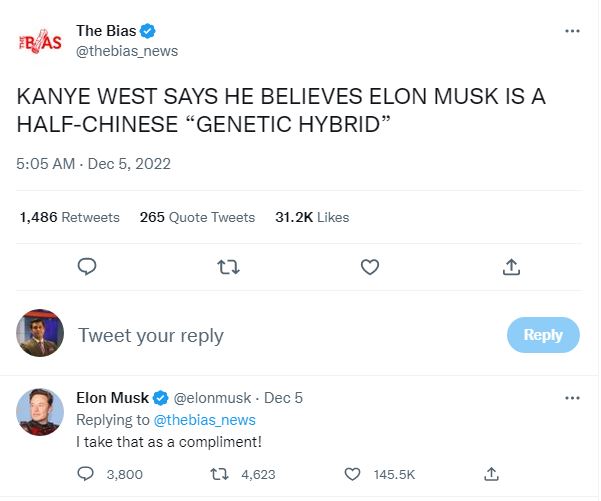The width and height of the screenshot is (601, 501).
Task: Share Elon Musk's reply via share icon
Action: pyautogui.click(x=490, y=473)
